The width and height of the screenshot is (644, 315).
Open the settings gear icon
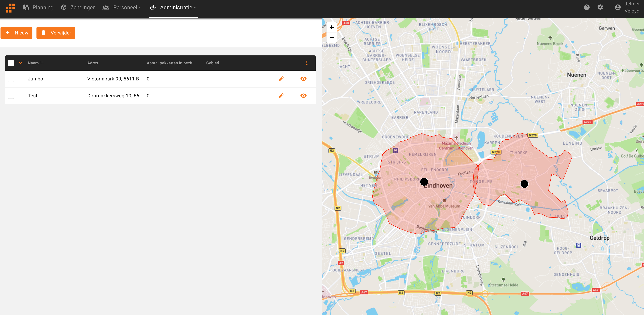(x=600, y=7)
